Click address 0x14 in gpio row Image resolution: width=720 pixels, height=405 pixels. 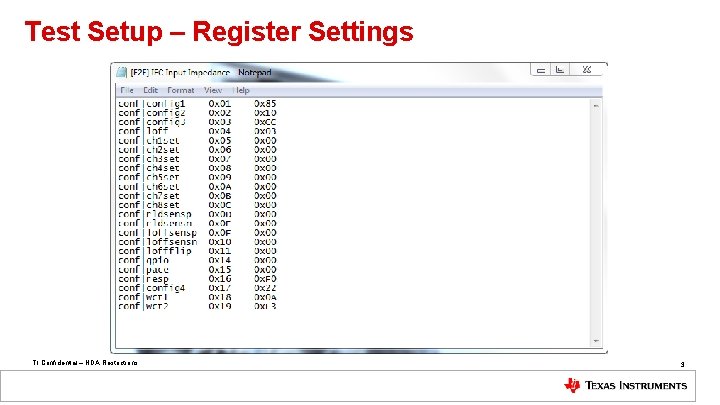pos(219,261)
